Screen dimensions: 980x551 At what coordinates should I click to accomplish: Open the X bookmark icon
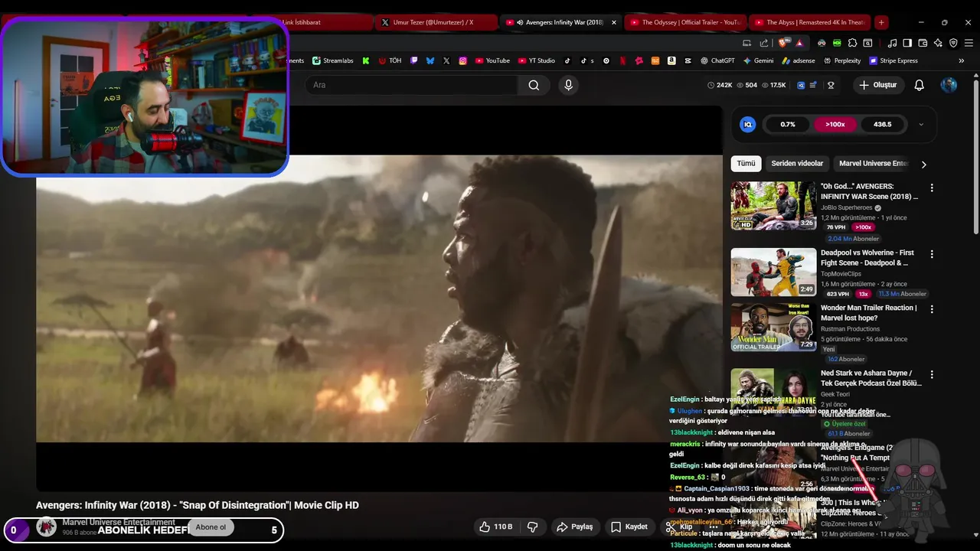[446, 60]
